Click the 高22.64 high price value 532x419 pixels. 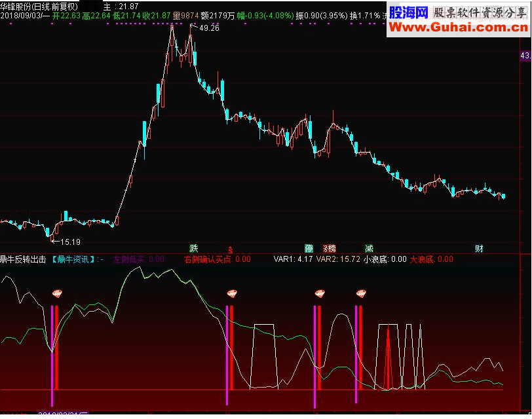coord(96,16)
